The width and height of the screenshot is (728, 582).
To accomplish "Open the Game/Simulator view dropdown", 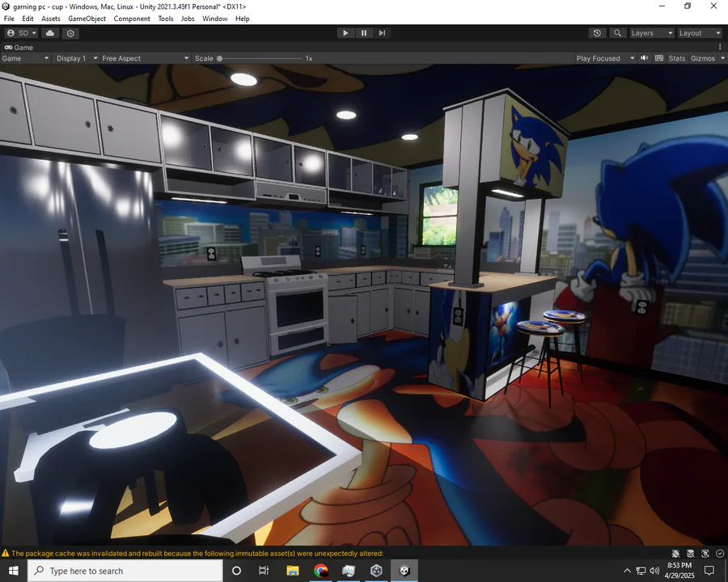I will pyautogui.click(x=25, y=58).
